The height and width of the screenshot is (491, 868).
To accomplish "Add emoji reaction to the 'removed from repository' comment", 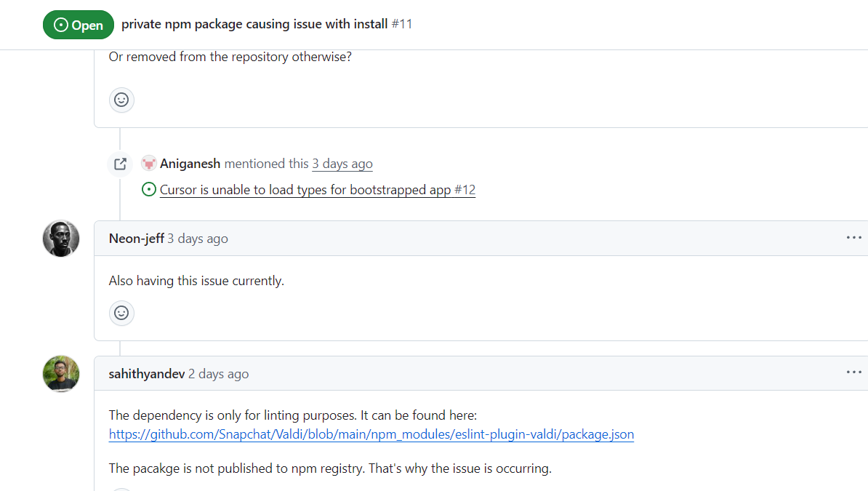I will point(121,100).
